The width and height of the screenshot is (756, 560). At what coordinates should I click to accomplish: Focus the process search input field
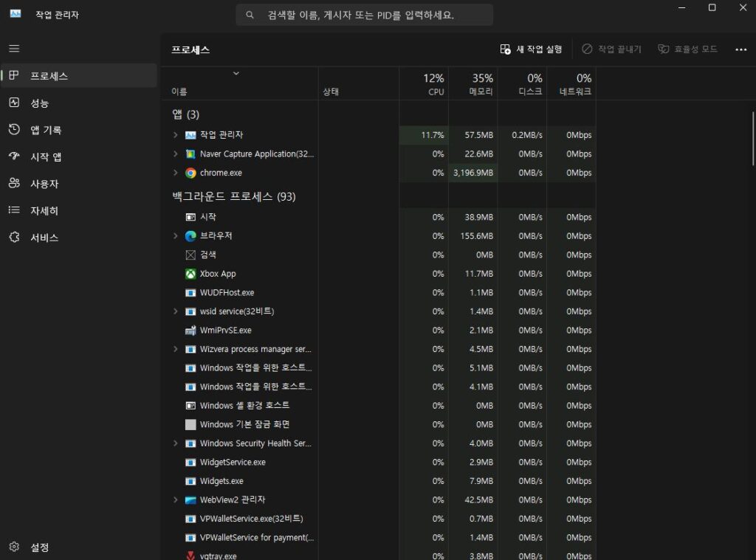click(x=364, y=15)
